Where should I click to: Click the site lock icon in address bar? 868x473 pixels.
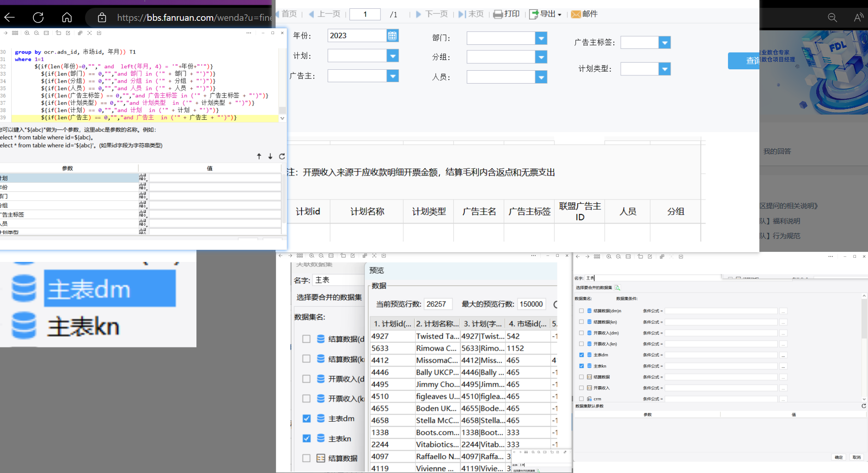coord(102,18)
